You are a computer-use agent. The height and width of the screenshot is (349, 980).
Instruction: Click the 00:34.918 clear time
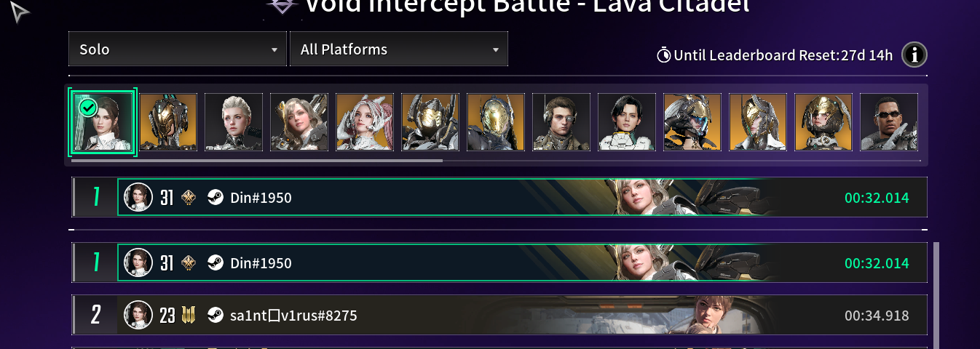point(877,316)
